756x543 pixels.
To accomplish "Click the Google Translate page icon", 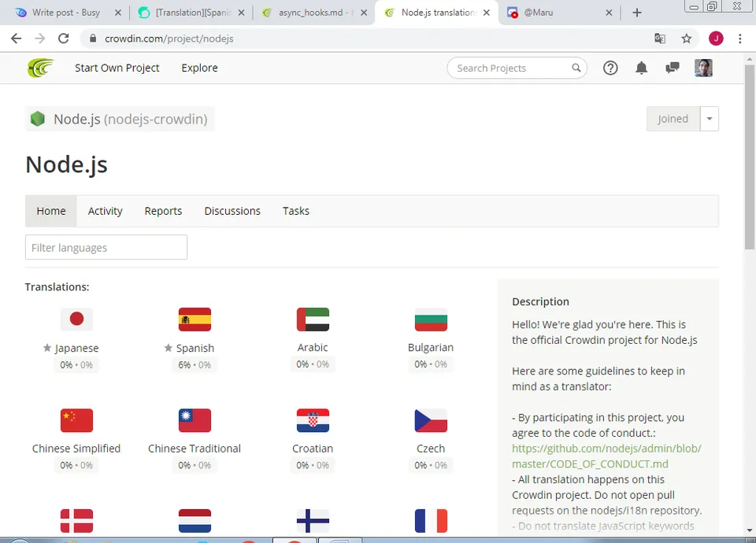I will tap(660, 39).
